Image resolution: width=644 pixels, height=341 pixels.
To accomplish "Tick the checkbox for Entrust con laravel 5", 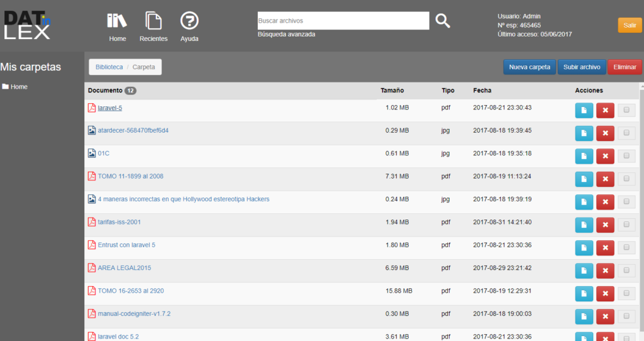I will tap(626, 247).
